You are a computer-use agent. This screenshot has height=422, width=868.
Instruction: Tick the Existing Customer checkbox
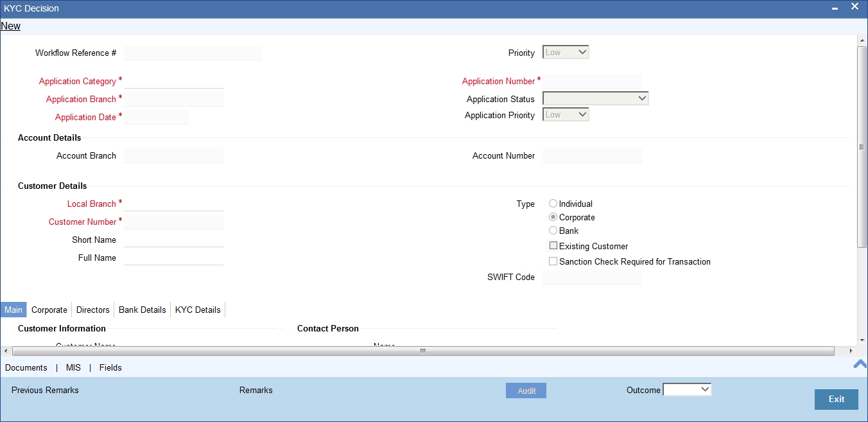(x=553, y=246)
